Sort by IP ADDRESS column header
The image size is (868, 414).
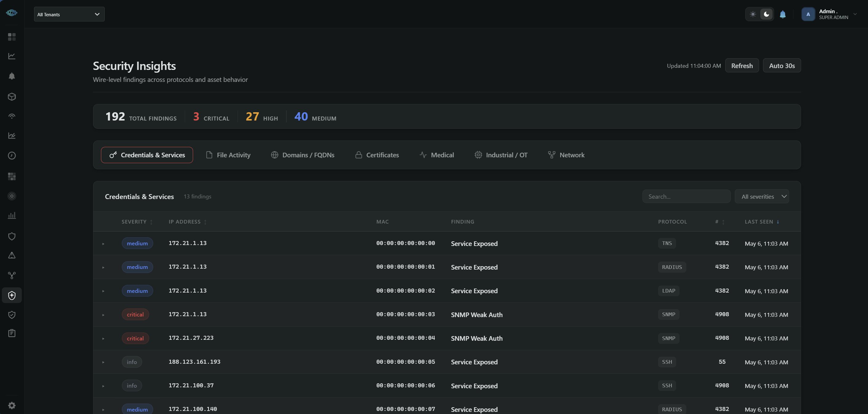click(187, 222)
